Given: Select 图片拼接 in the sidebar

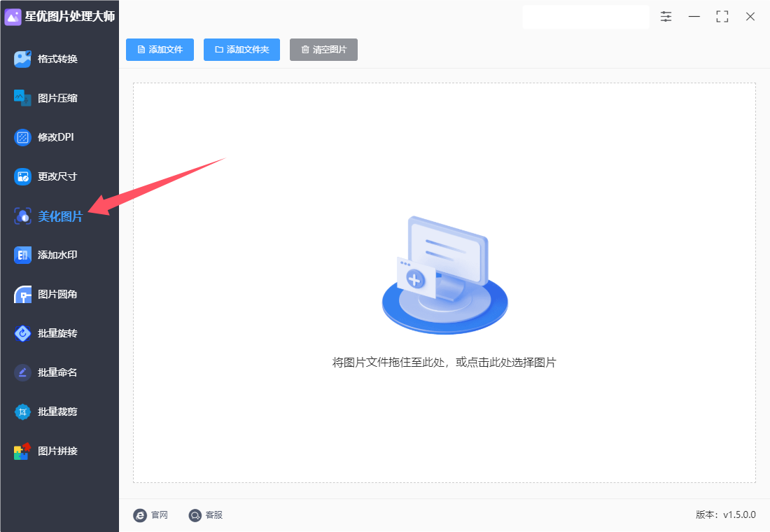Looking at the screenshot, I should point(57,451).
